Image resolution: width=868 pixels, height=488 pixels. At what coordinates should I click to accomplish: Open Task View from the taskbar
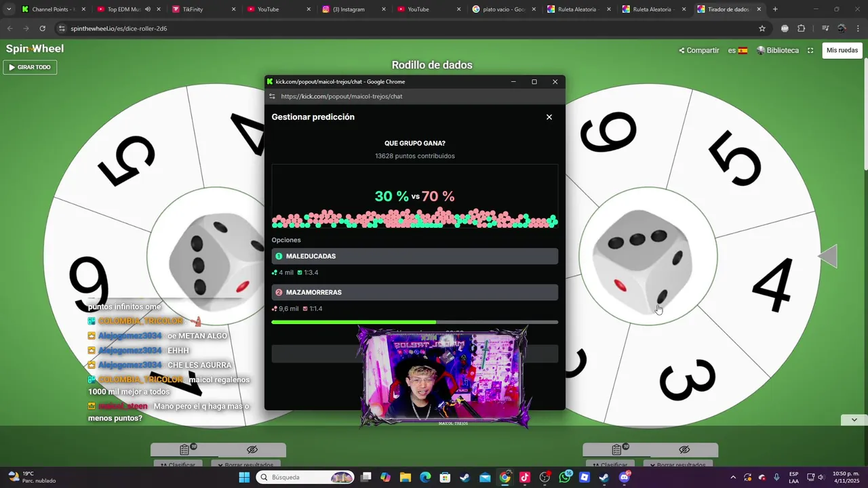pyautogui.click(x=366, y=477)
